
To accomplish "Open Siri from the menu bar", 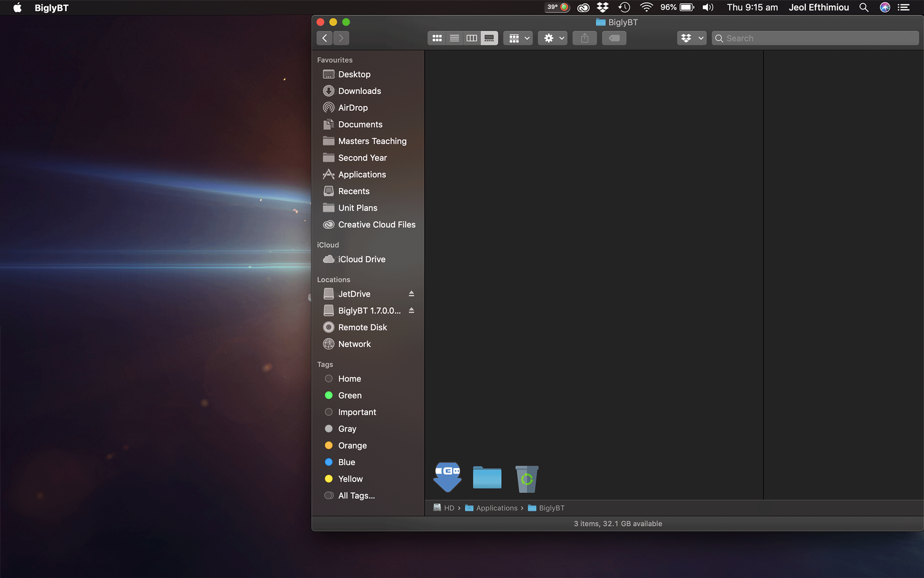I will pos(885,7).
